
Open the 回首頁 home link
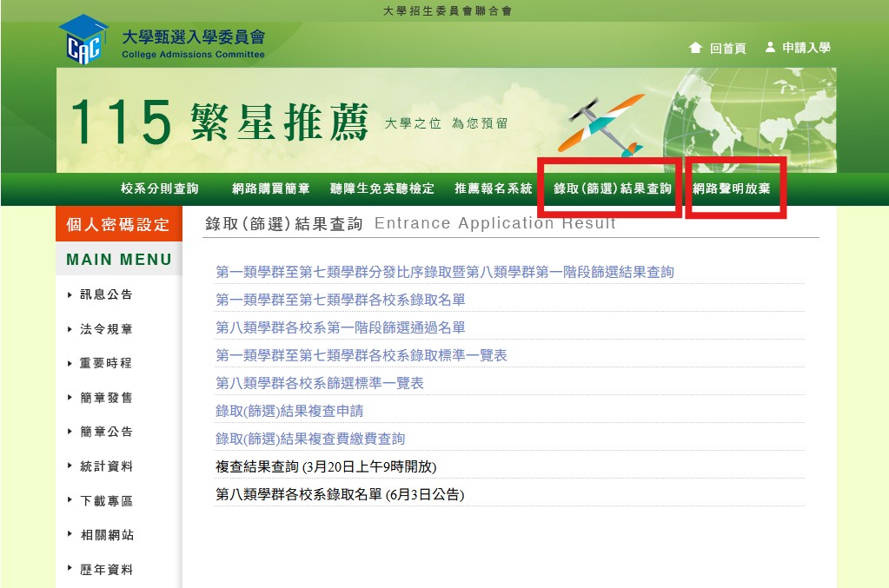pyautogui.click(x=727, y=49)
